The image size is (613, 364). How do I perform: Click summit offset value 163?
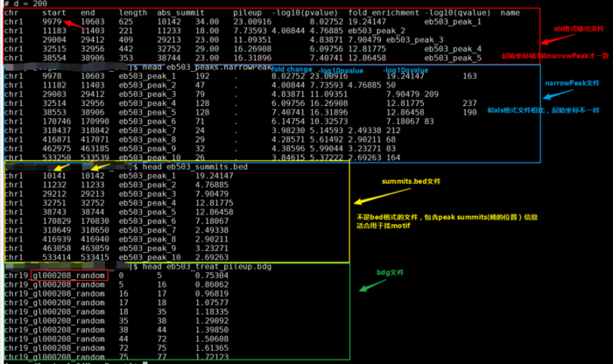(469, 76)
